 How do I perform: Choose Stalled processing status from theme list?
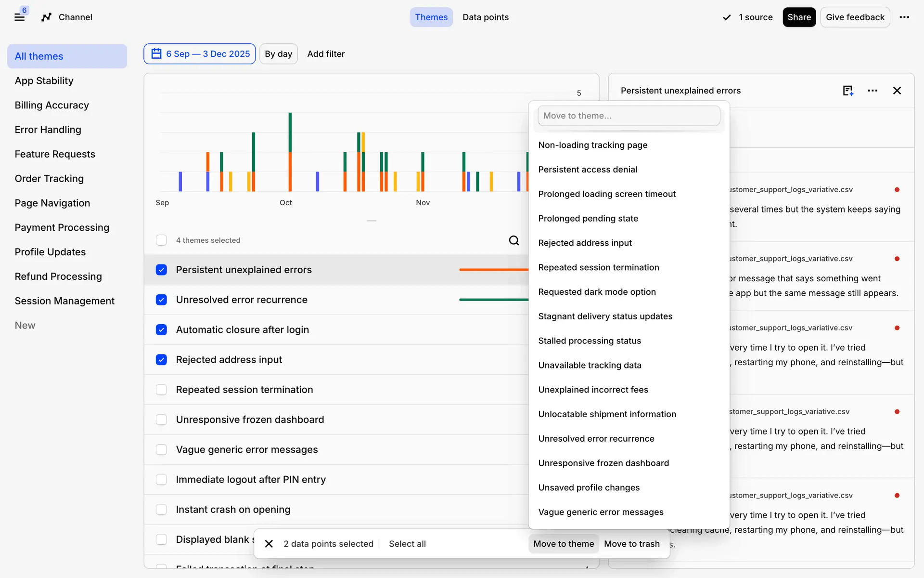click(x=590, y=341)
